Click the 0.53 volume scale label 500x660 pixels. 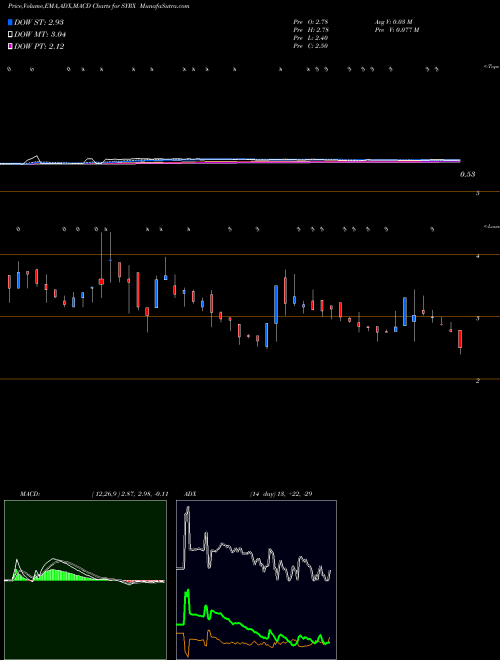[467, 174]
